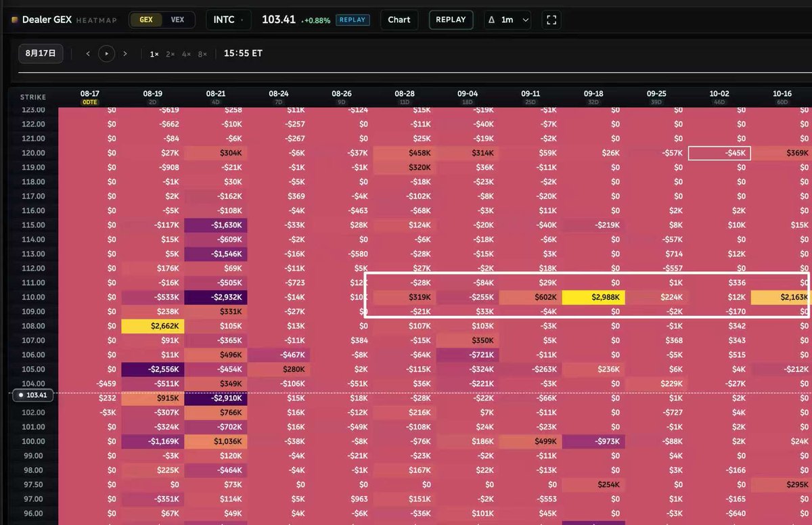Step replay backward with left arrow
This screenshot has width=812, height=525.
[88, 53]
